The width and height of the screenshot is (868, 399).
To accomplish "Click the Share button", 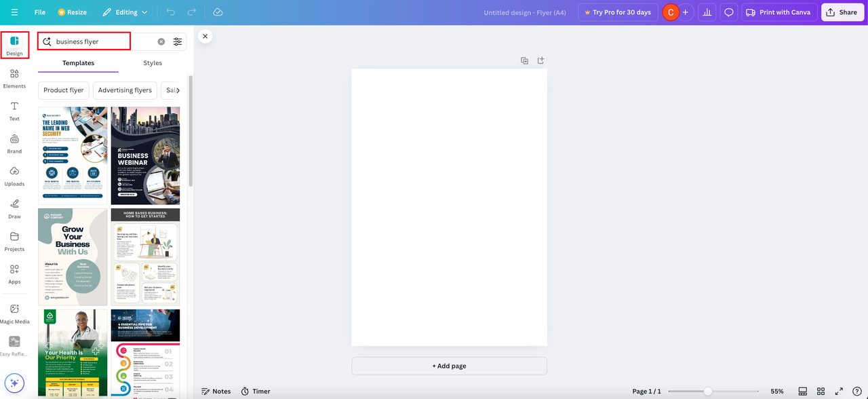I will click(x=842, y=12).
